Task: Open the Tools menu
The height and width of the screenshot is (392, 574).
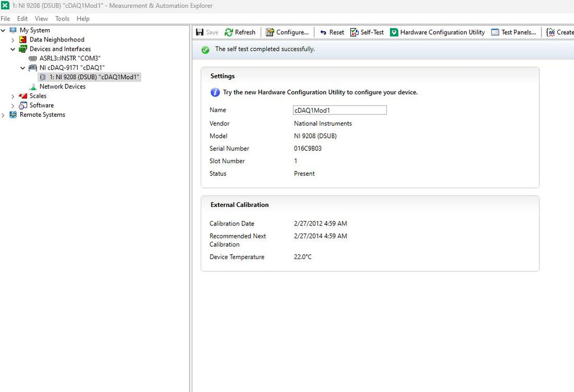Action: (x=62, y=19)
